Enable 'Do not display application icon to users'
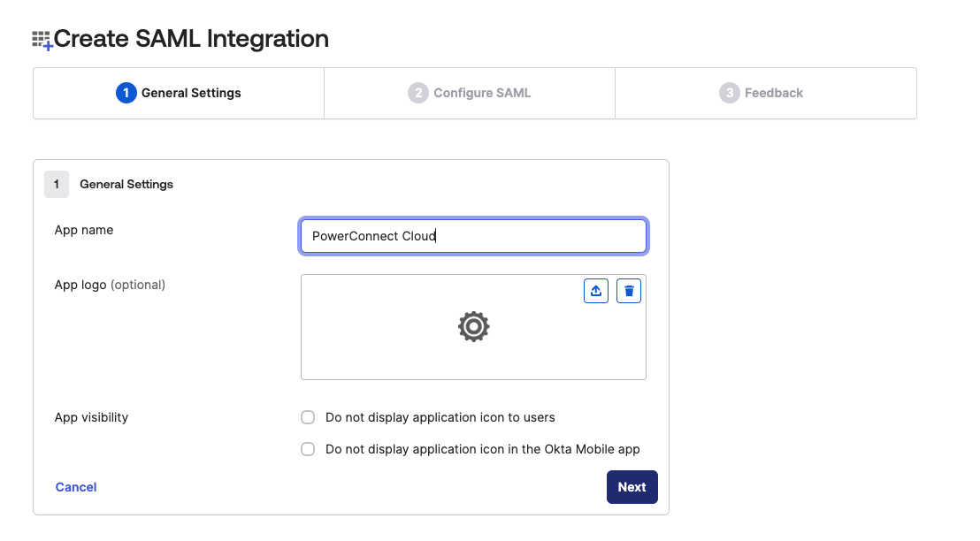 tap(308, 417)
